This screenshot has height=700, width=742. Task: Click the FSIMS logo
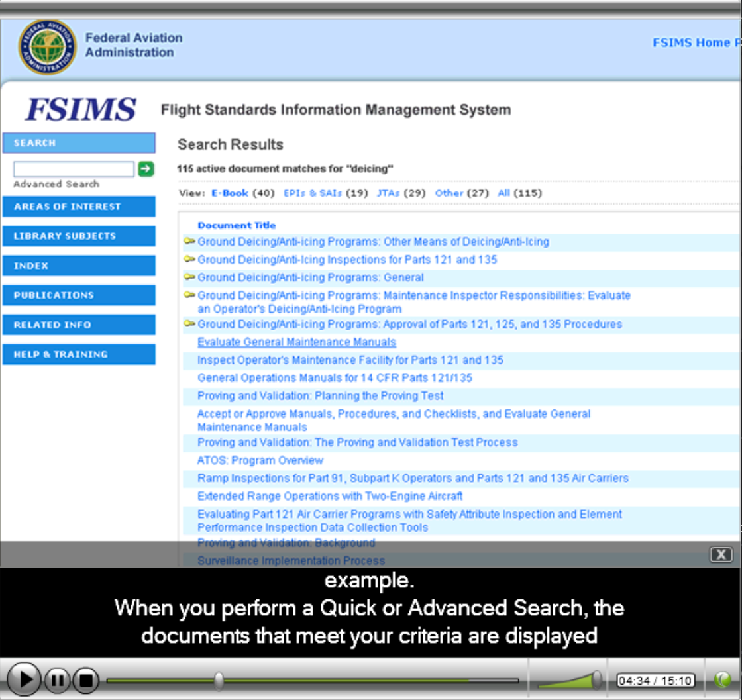pyautogui.click(x=81, y=109)
